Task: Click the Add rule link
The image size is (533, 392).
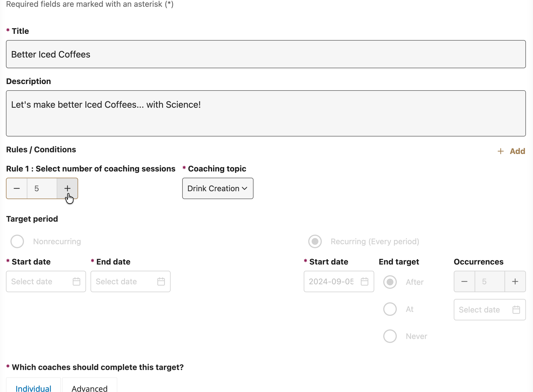Action: [x=517, y=151]
